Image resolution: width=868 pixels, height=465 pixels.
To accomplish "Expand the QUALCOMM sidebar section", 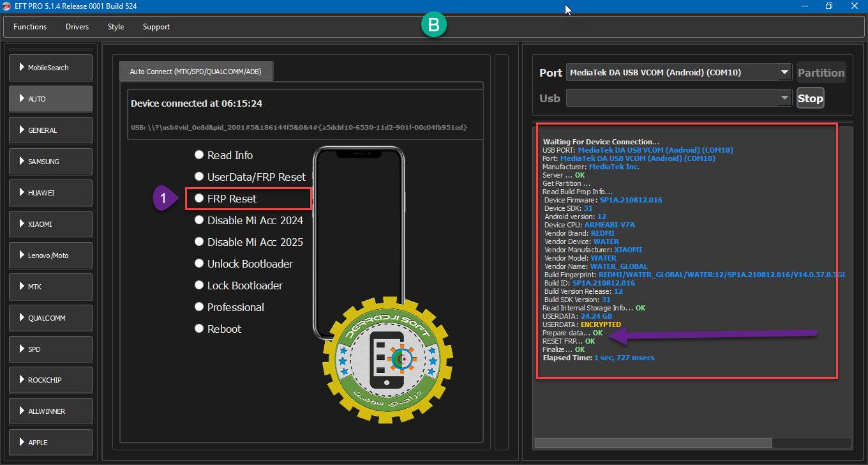I will pyautogui.click(x=50, y=317).
